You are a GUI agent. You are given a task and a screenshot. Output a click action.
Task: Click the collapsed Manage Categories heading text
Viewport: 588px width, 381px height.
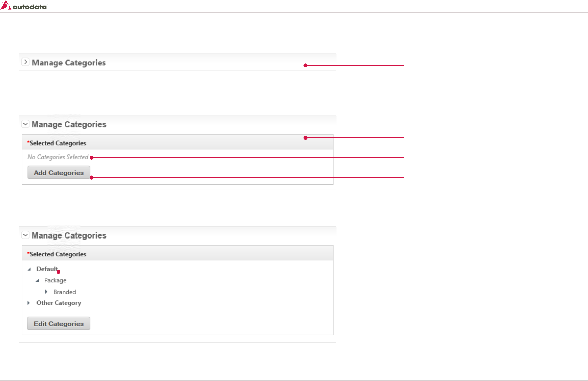[x=69, y=63]
